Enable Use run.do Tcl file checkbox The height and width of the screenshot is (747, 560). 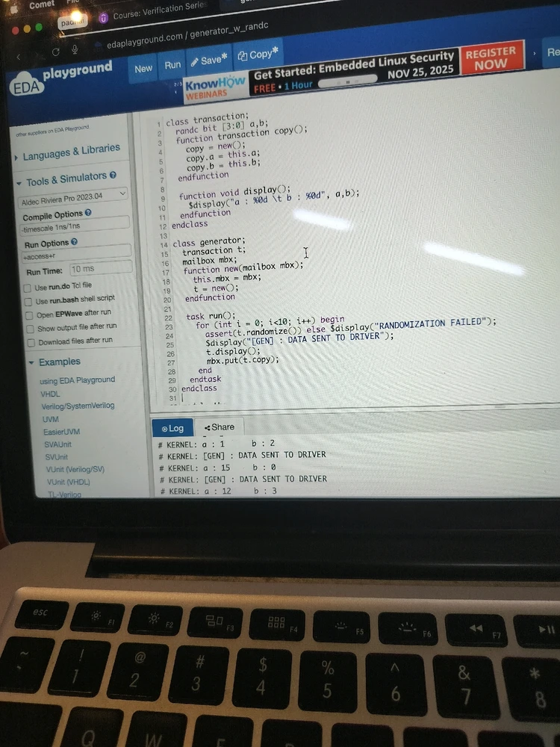coord(28,288)
